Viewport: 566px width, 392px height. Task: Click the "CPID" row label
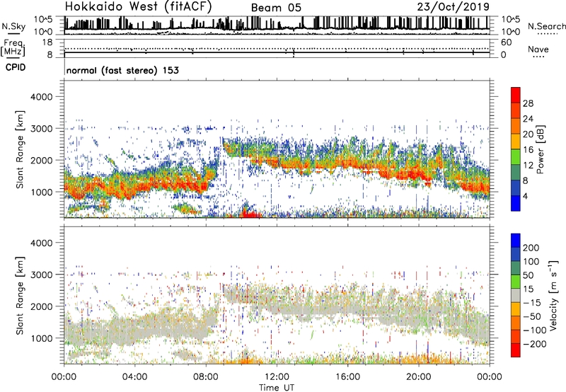click(16, 67)
